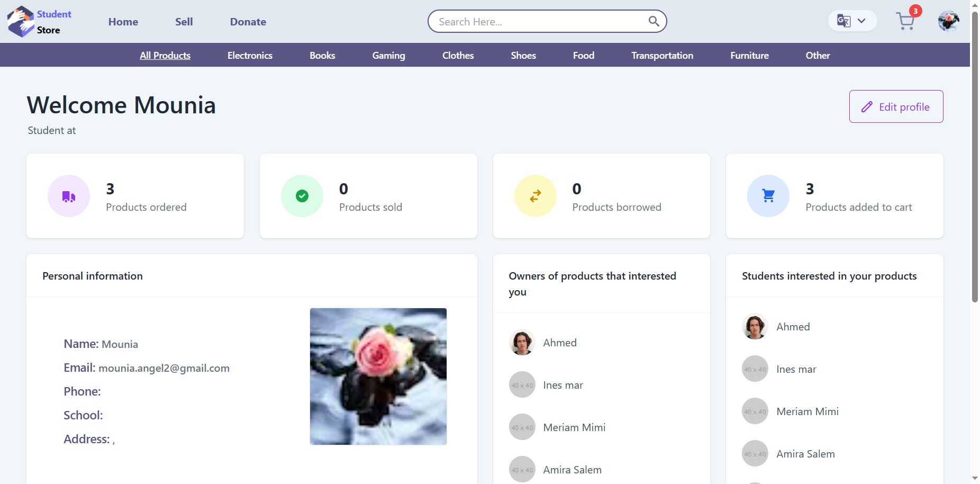Click 'Students interested in your products' heading
Viewport: 980px width, 484px height.
point(829,276)
